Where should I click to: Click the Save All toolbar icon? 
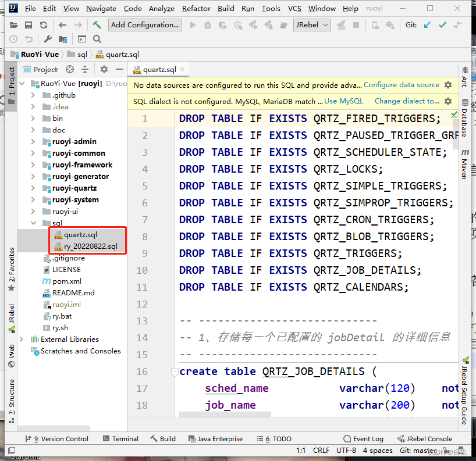(x=28, y=25)
